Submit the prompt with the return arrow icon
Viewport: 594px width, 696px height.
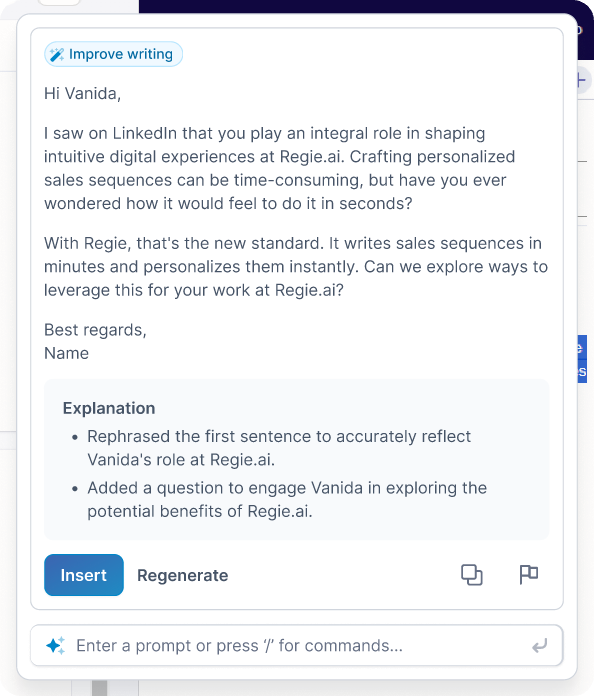pos(539,646)
